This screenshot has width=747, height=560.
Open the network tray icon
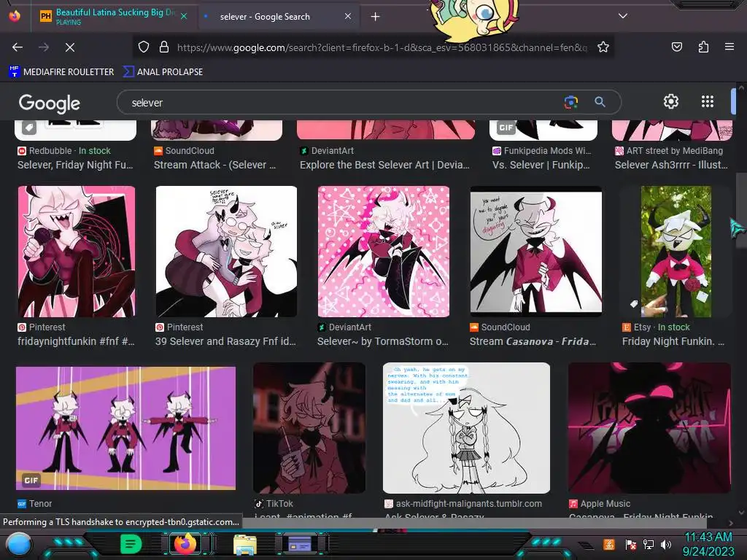pyautogui.click(x=649, y=544)
